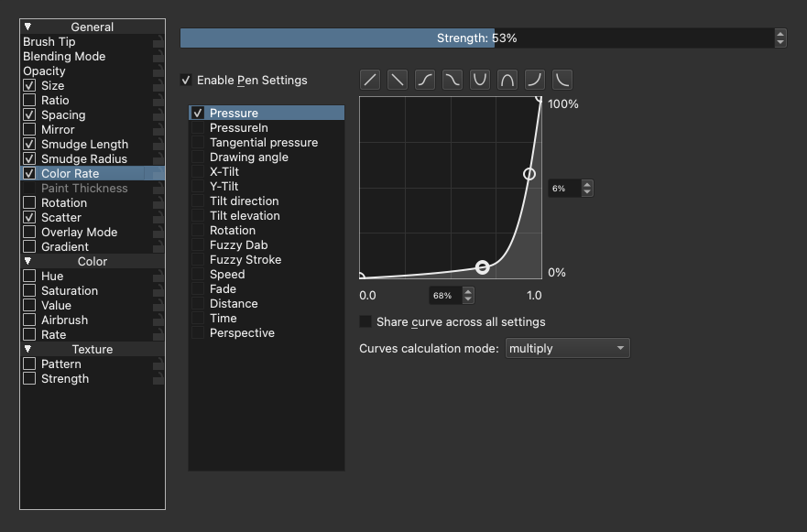Apply the S-shaped curve preset
This screenshot has height=532, width=807.
(425, 80)
